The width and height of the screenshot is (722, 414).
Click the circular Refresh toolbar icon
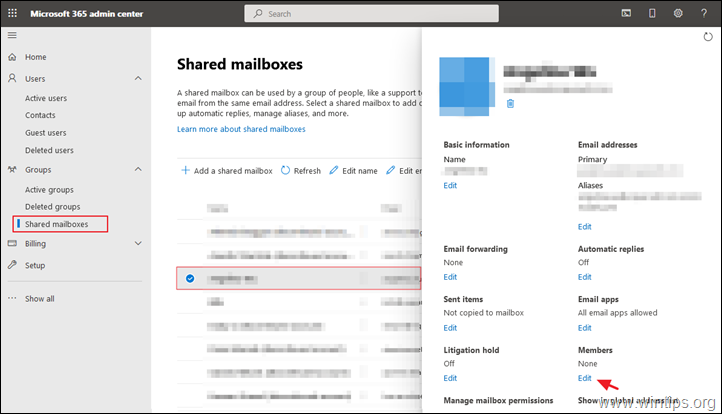click(x=285, y=170)
